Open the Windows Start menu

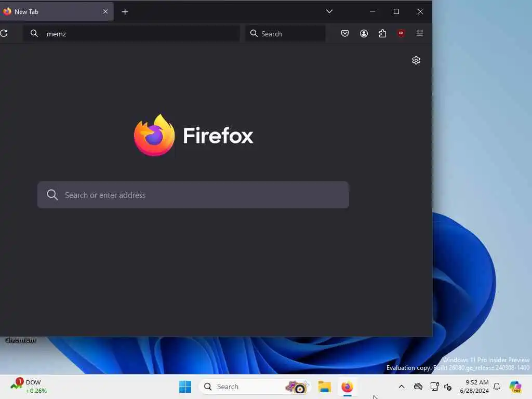click(185, 387)
